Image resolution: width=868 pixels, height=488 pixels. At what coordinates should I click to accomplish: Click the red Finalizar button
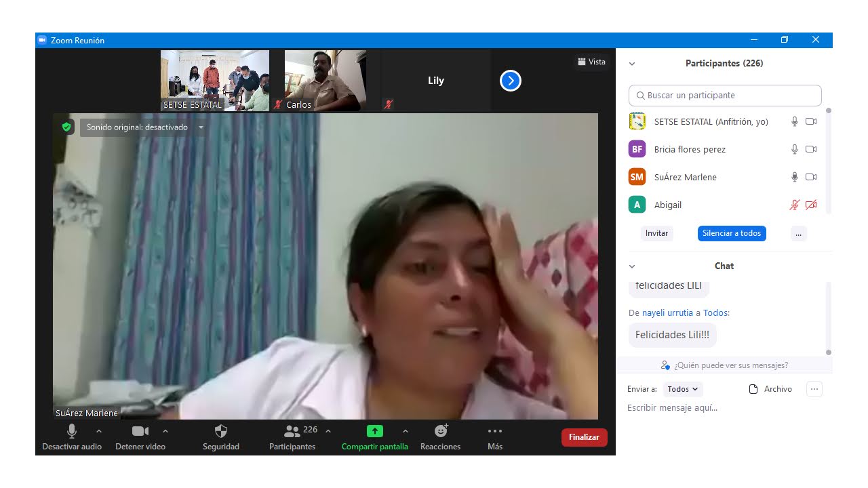[x=585, y=437]
